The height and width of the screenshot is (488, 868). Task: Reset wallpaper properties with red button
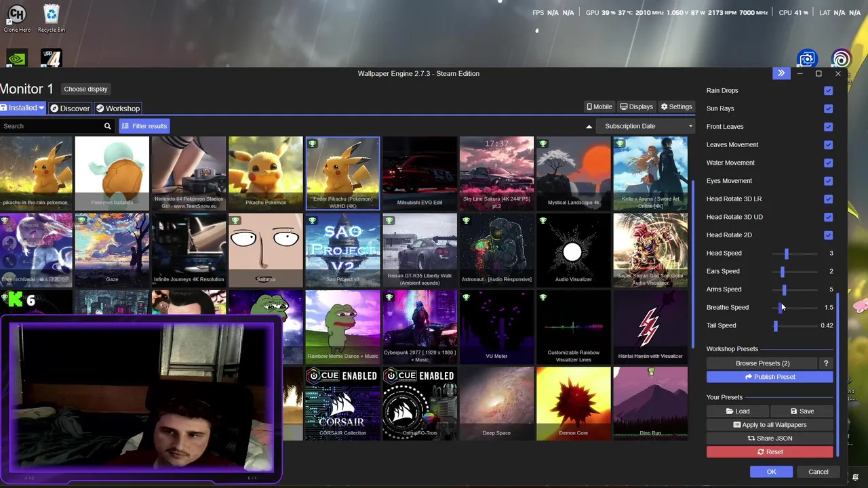pyautogui.click(x=770, y=452)
